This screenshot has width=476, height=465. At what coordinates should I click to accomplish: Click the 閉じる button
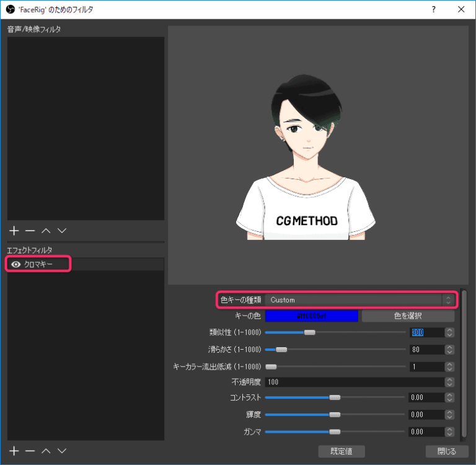tap(446, 451)
